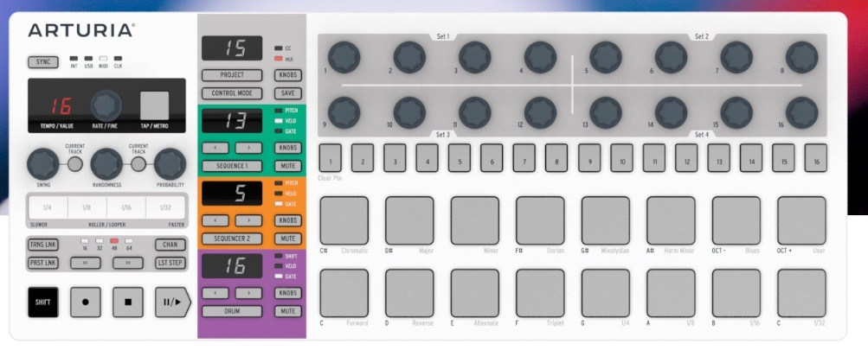This screenshot has height=350, width=868.
Task: Click the pause/play transport button
Action: [x=171, y=302]
